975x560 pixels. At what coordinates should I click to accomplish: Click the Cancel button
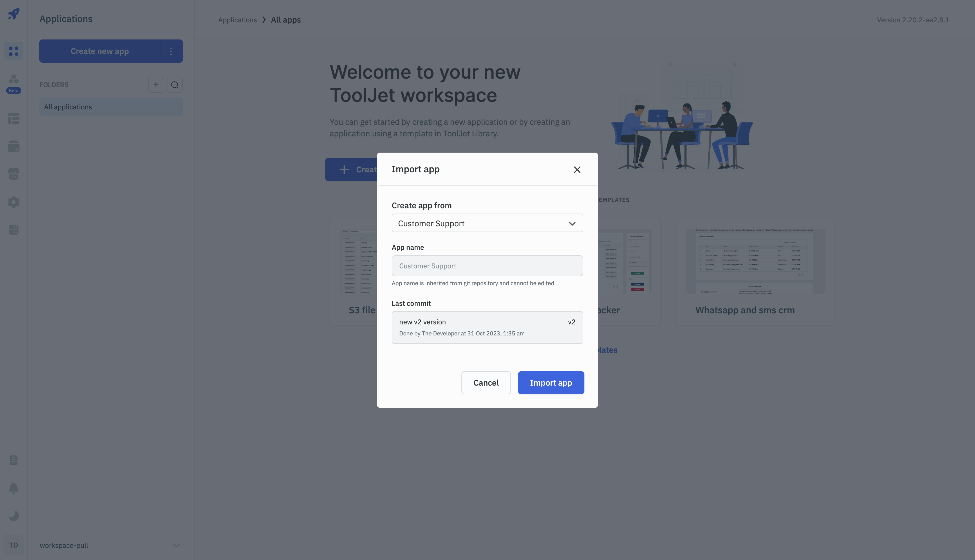coord(485,382)
